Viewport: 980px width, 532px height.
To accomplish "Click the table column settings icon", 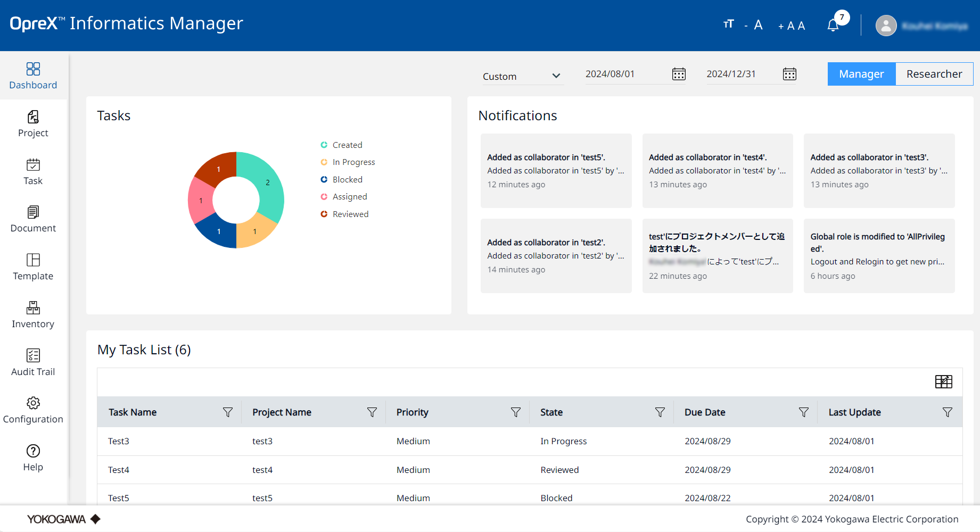I will click(943, 381).
